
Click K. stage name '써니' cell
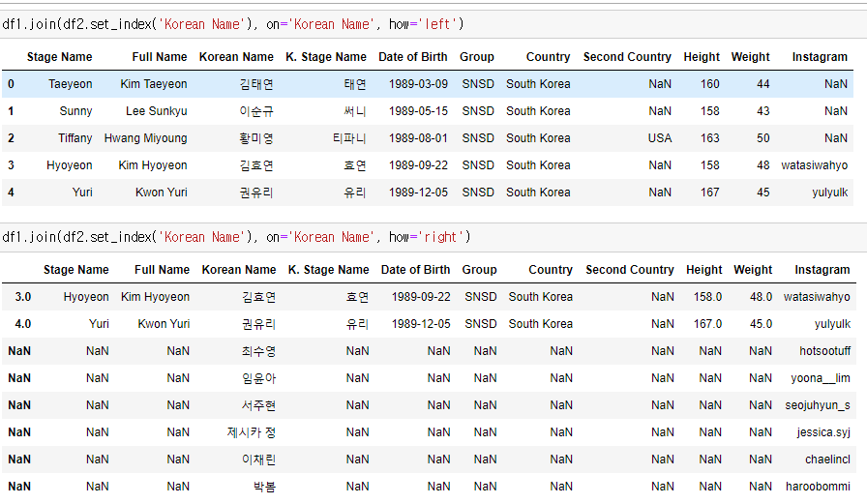[x=355, y=111]
